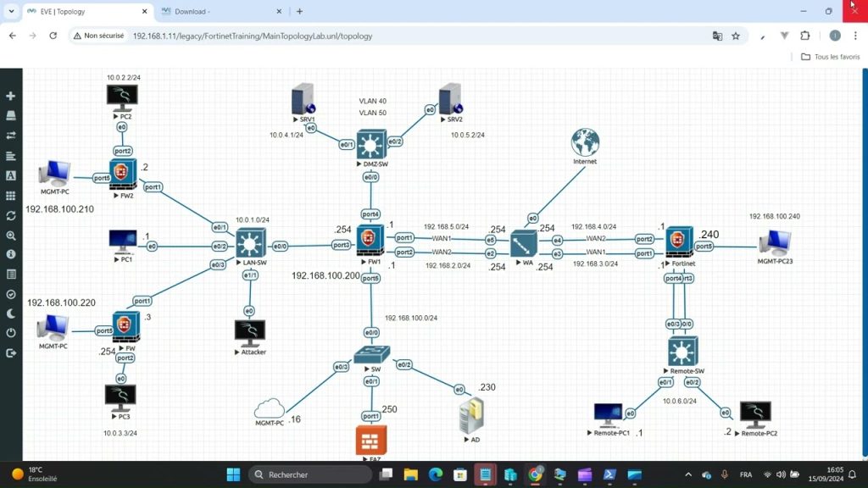
Task: Click the FW1 firewall node on the canvas
Action: [x=370, y=240]
